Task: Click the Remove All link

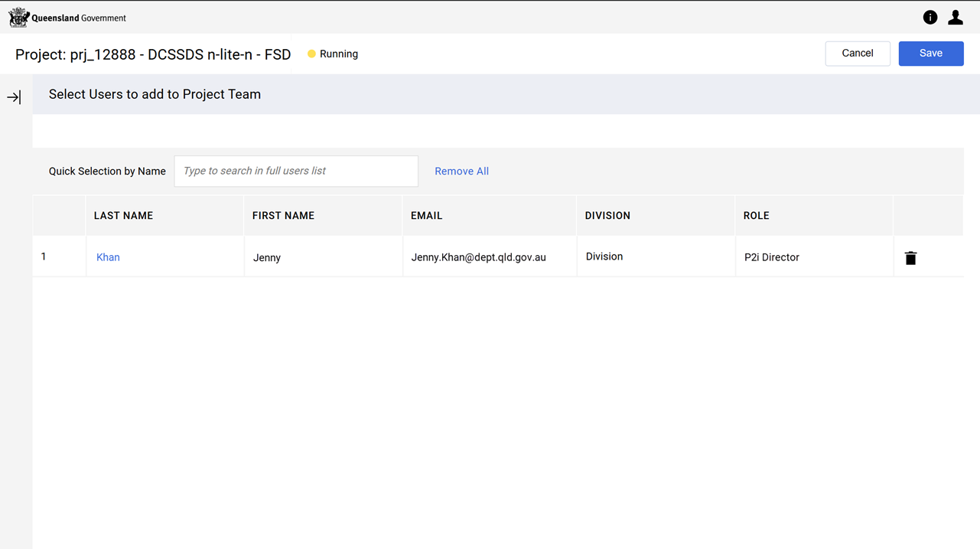Action: [461, 172]
